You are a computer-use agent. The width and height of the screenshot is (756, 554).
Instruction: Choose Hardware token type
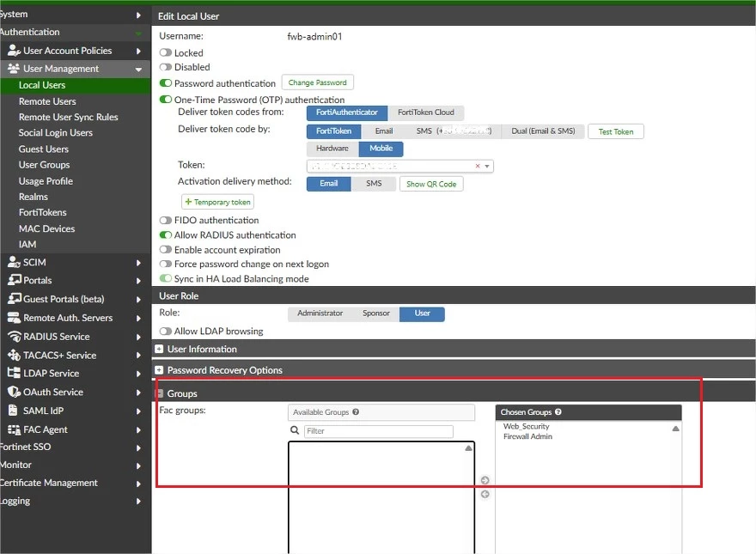click(x=332, y=149)
